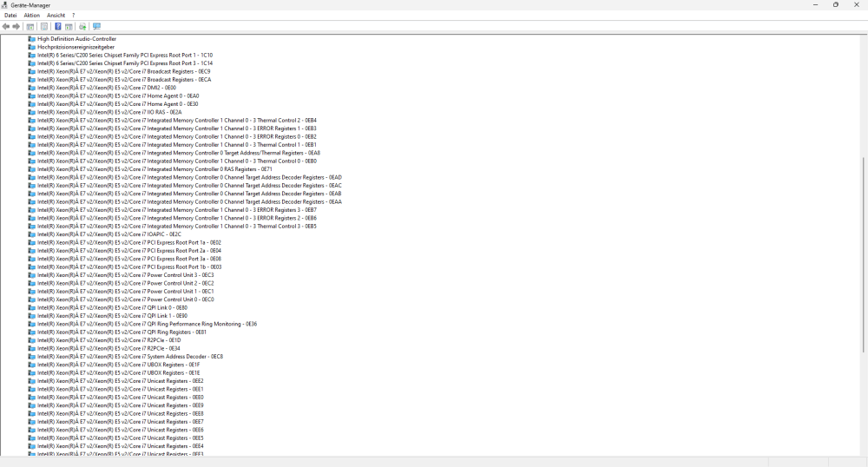This screenshot has height=467, width=868.
Task: Scan for hardware changes via monitor icon
Action: click(97, 27)
